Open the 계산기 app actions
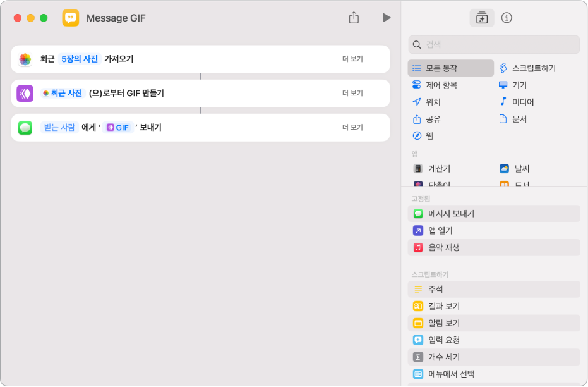Viewport: 588px width, 387px height. (x=432, y=169)
